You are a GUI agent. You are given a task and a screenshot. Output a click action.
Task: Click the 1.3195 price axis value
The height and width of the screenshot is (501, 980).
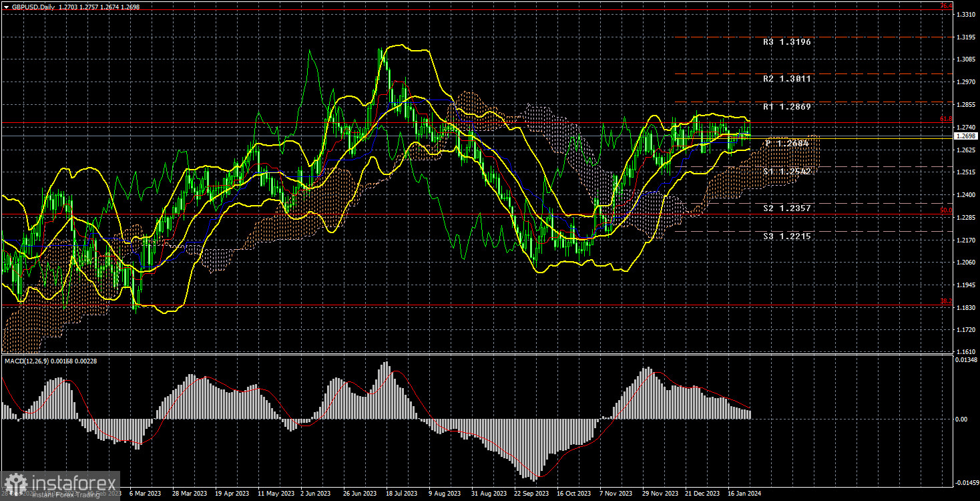coord(965,37)
